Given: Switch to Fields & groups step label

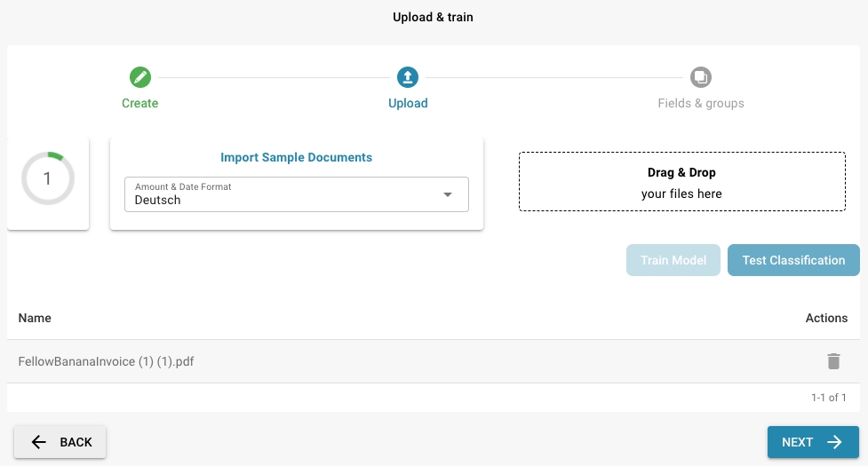Looking at the screenshot, I should click(x=700, y=103).
